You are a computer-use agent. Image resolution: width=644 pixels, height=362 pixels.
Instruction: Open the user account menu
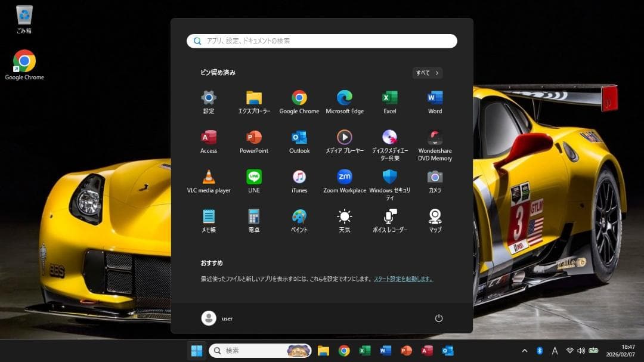pos(218,318)
